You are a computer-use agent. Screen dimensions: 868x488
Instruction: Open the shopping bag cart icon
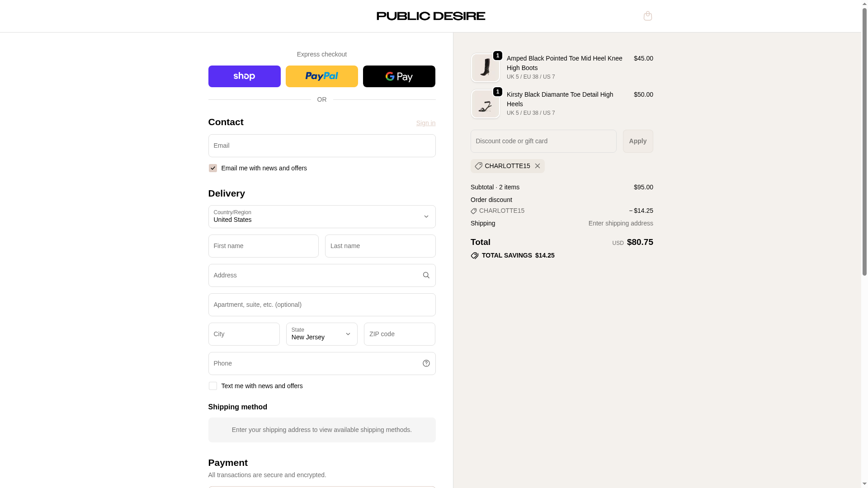point(647,16)
